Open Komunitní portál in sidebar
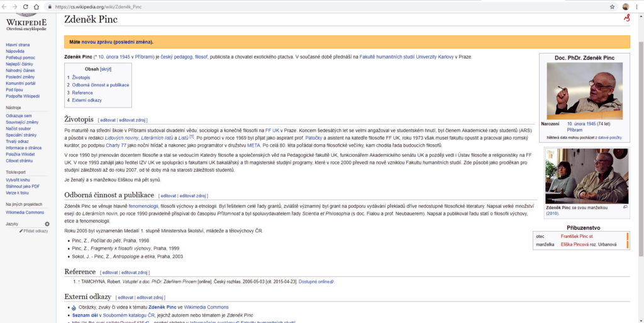The image size is (644, 323). (21, 83)
